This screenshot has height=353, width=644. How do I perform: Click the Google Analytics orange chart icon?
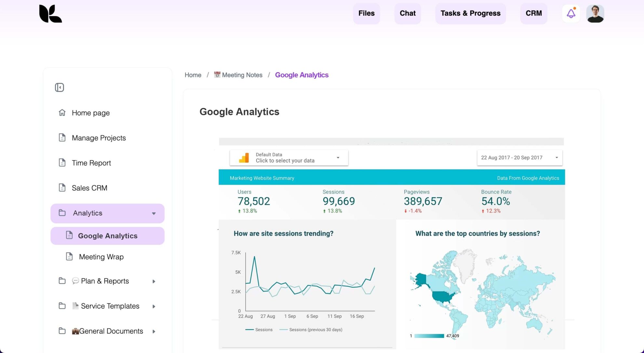[x=243, y=157]
